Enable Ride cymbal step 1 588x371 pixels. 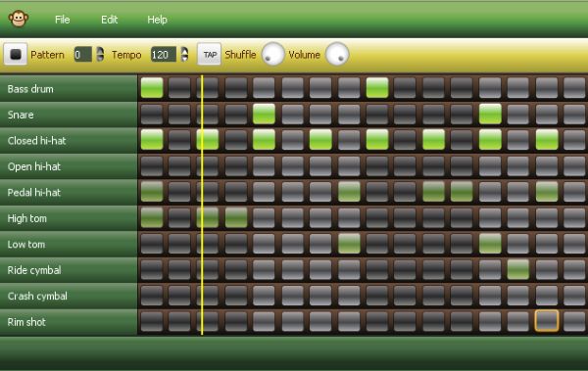click(x=152, y=269)
